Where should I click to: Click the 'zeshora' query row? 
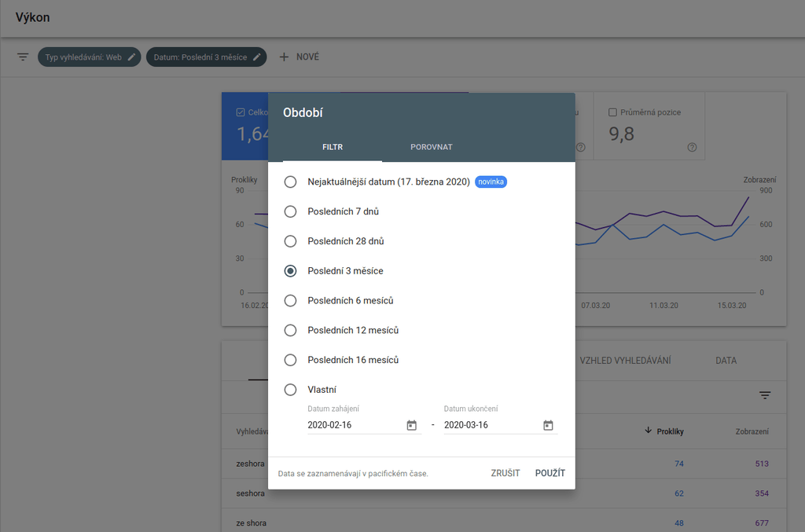(x=504, y=464)
